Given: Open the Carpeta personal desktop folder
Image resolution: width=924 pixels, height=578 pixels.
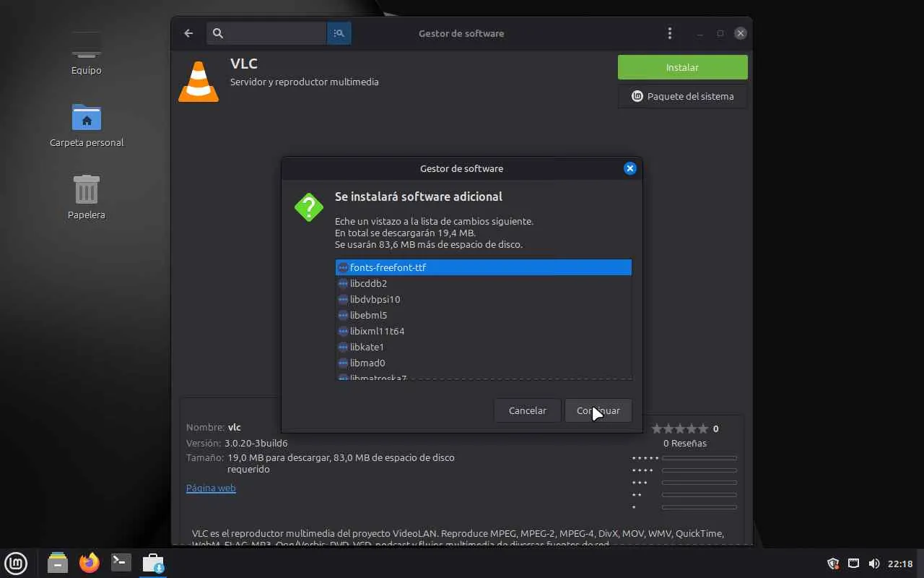Looking at the screenshot, I should (87, 124).
